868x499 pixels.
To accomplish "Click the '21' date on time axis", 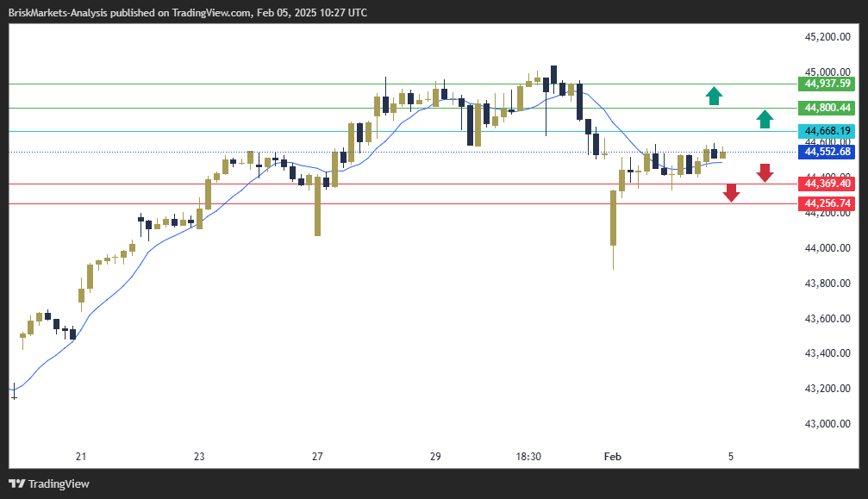I will tap(81, 456).
